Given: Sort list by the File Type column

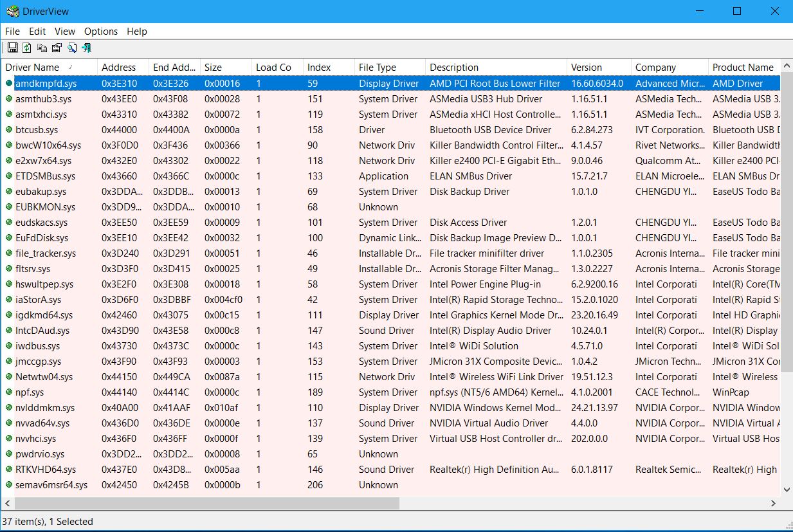Looking at the screenshot, I should (x=378, y=67).
